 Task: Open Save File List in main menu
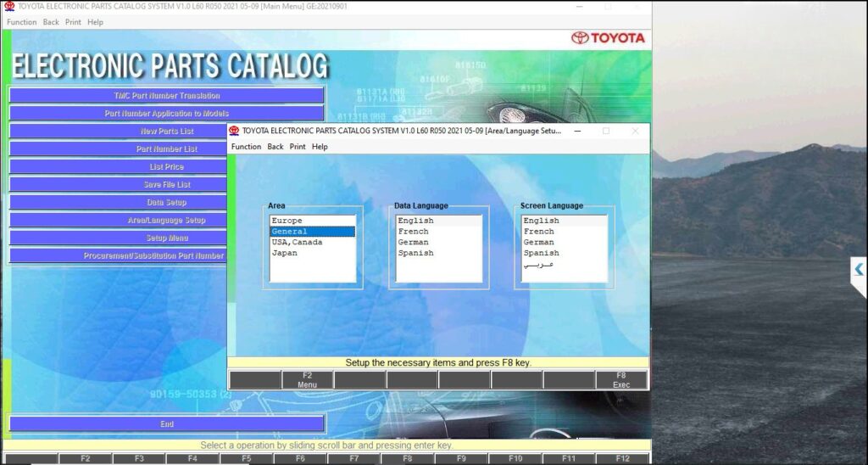tap(119, 184)
